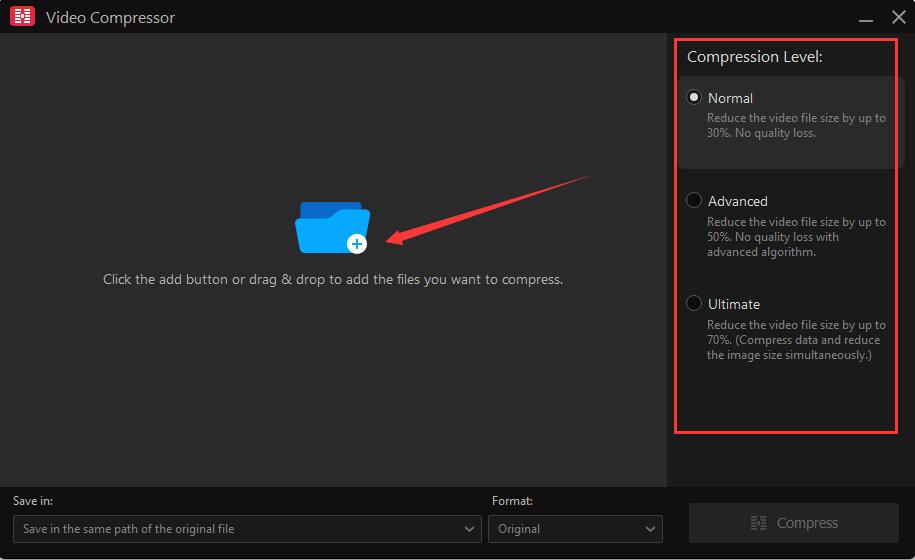This screenshot has height=560, width=915.
Task: Click the Normal 30% reduction description text
Action: (796, 125)
